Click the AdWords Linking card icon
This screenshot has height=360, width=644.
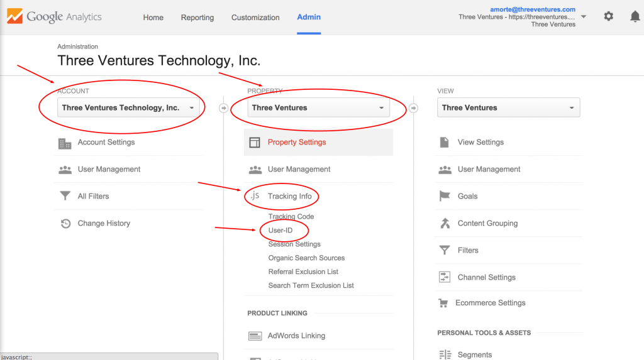coord(255,336)
